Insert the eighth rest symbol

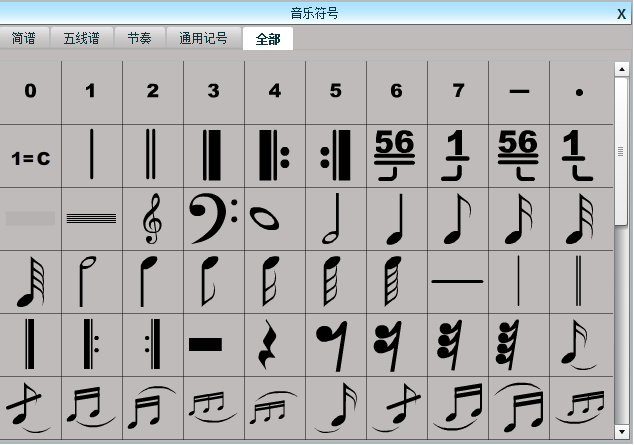[335, 345]
